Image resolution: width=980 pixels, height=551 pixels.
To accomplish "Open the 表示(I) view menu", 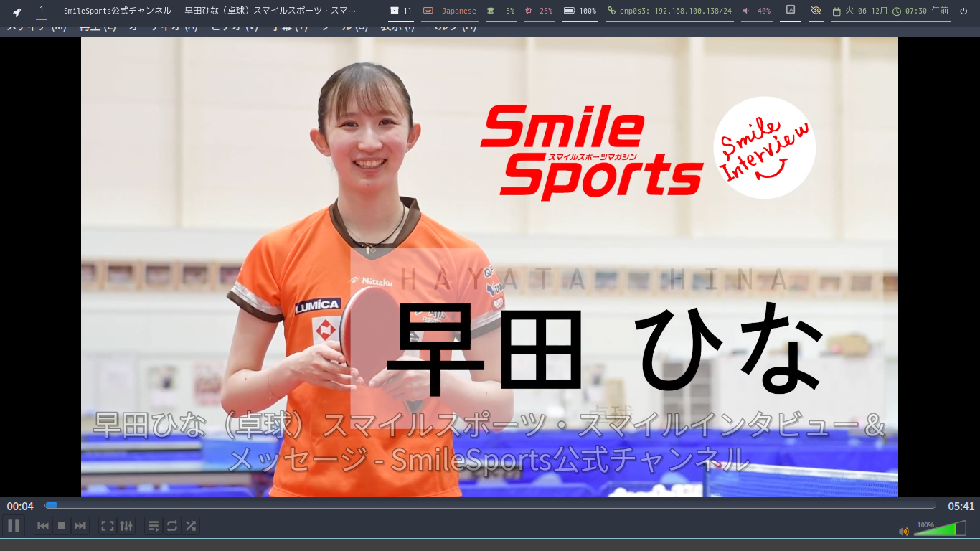I will (397, 28).
